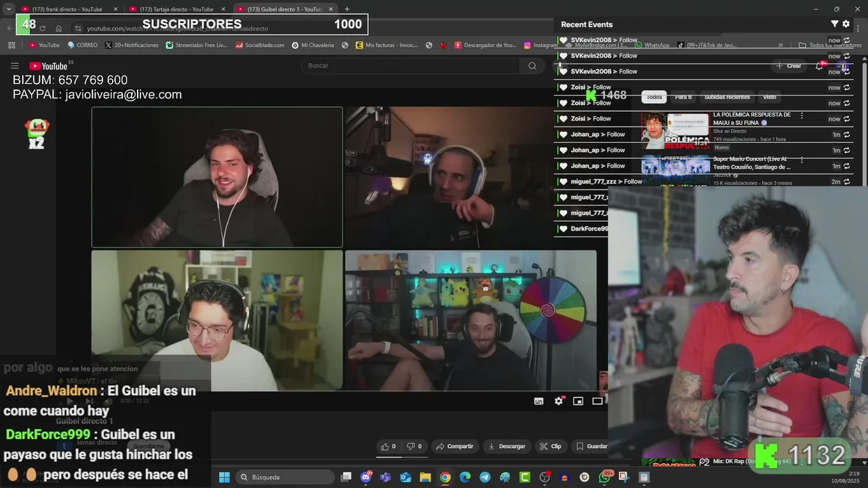Open the Chrome apps grid shortcut
Viewport: 868px width, 488px height.
pos(12,45)
